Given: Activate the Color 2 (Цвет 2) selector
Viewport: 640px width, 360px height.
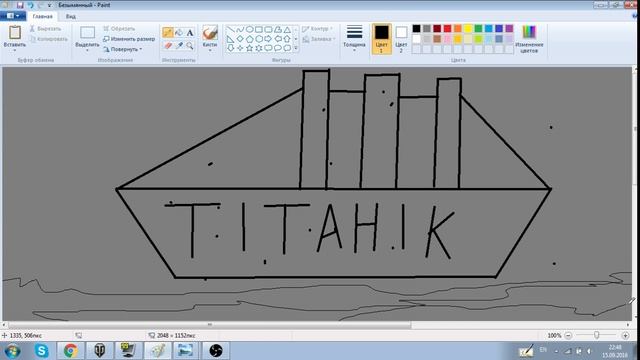Looking at the screenshot, I should (401, 39).
